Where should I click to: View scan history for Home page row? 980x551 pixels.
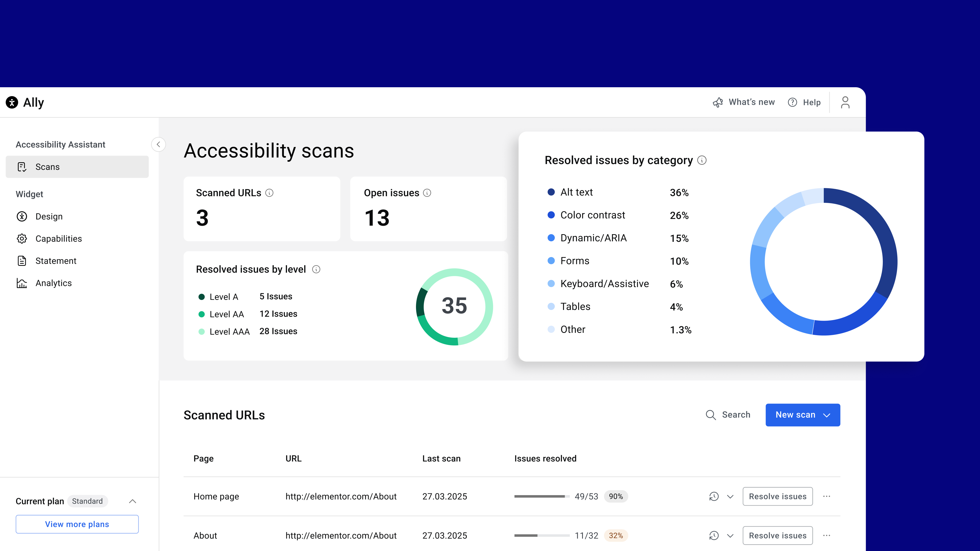tap(714, 496)
